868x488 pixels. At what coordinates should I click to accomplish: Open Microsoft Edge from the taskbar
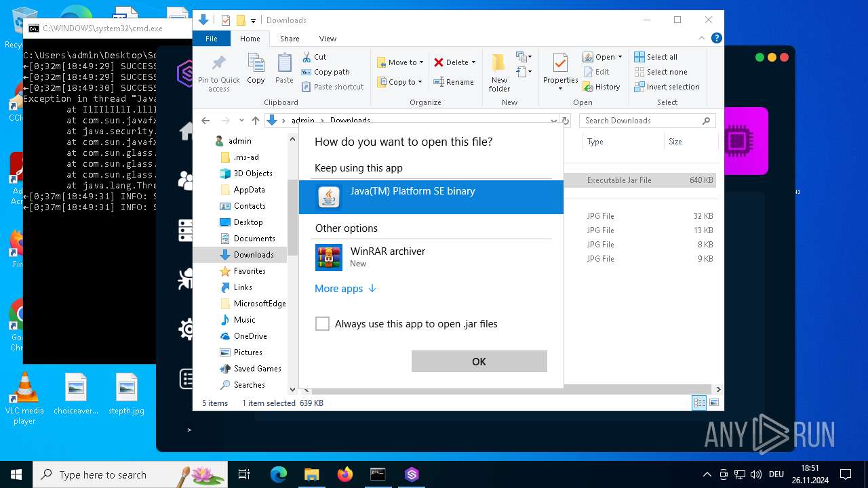coord(279,474)
